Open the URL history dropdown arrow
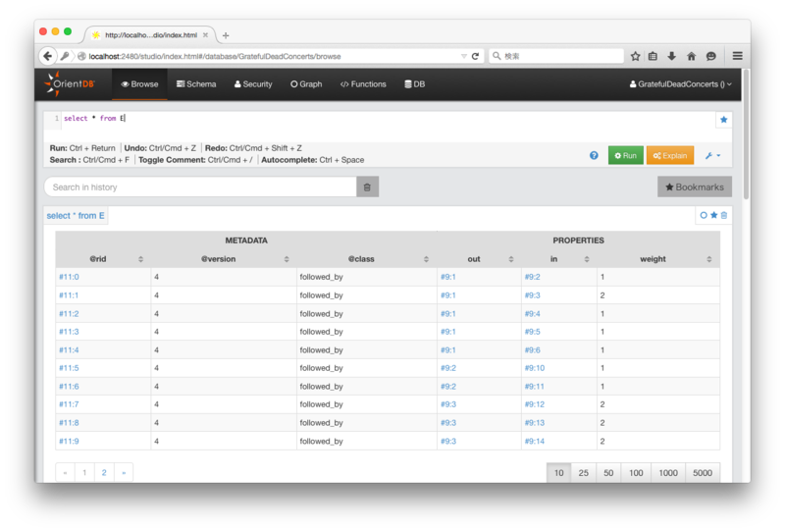 (x=463, y=56)
